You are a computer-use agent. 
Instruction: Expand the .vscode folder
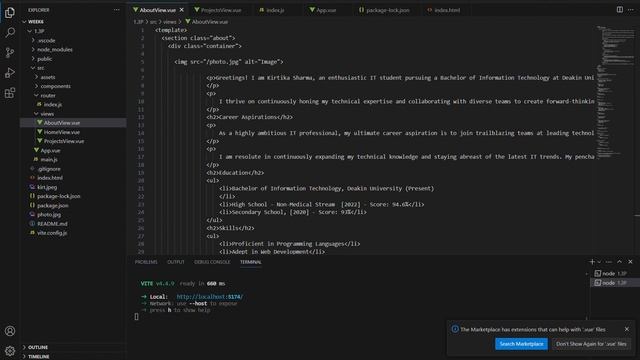coord(73,40)
